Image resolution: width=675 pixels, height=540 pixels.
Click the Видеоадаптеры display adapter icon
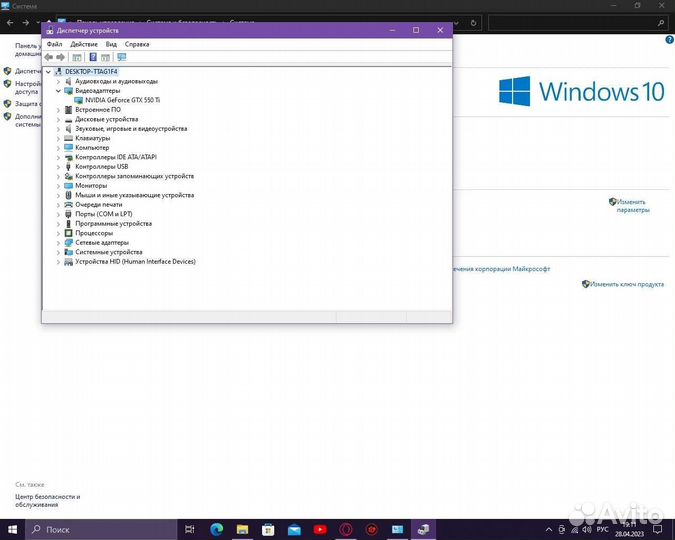(68, 91)
